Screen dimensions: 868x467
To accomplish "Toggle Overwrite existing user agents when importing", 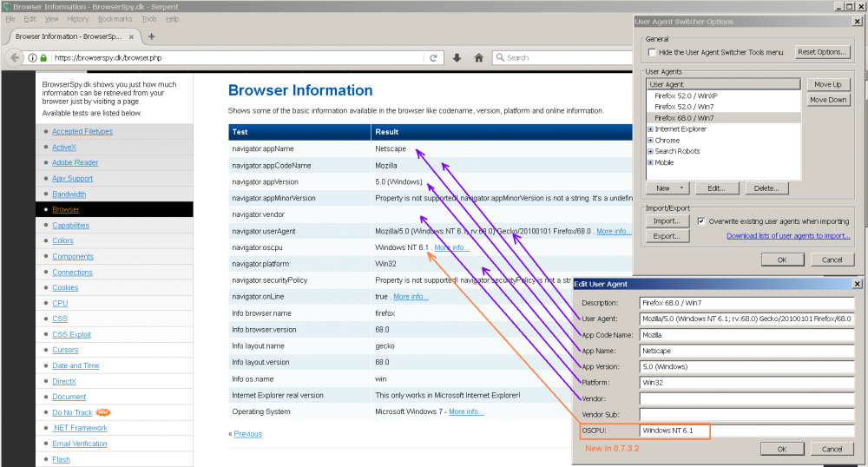I will [x=701, y=221].
